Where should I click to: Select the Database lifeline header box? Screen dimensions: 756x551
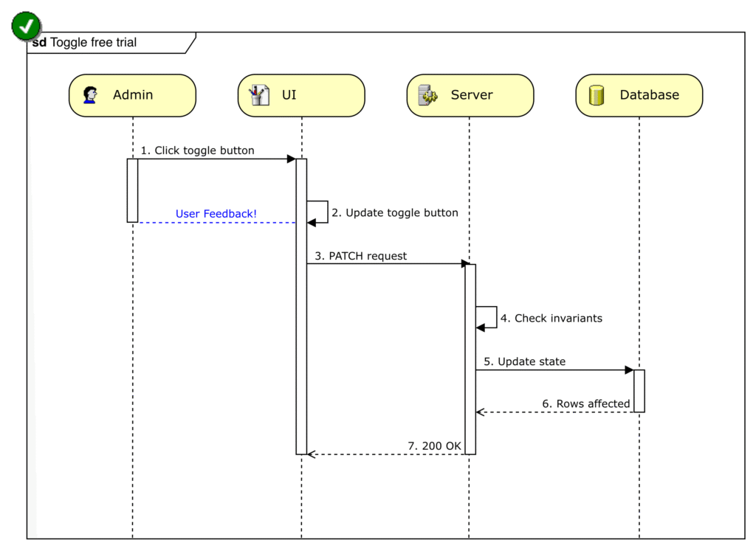point(639,95)
